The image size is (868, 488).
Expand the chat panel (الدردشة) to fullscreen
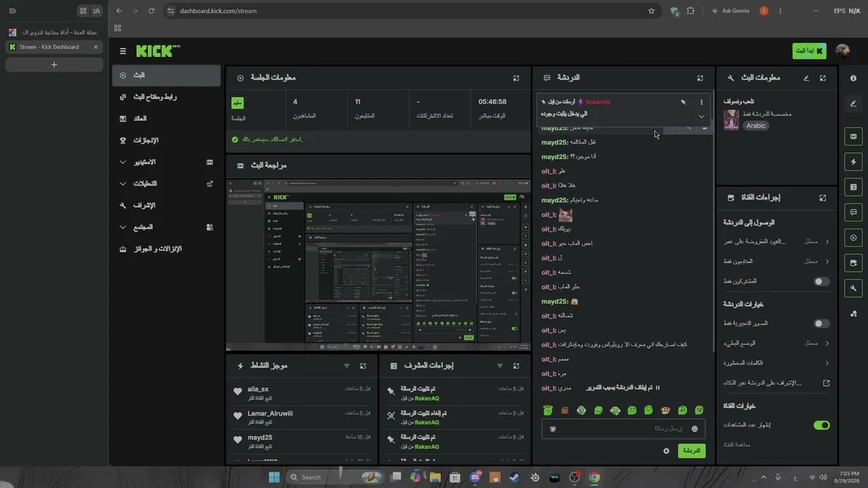(701, 78)
